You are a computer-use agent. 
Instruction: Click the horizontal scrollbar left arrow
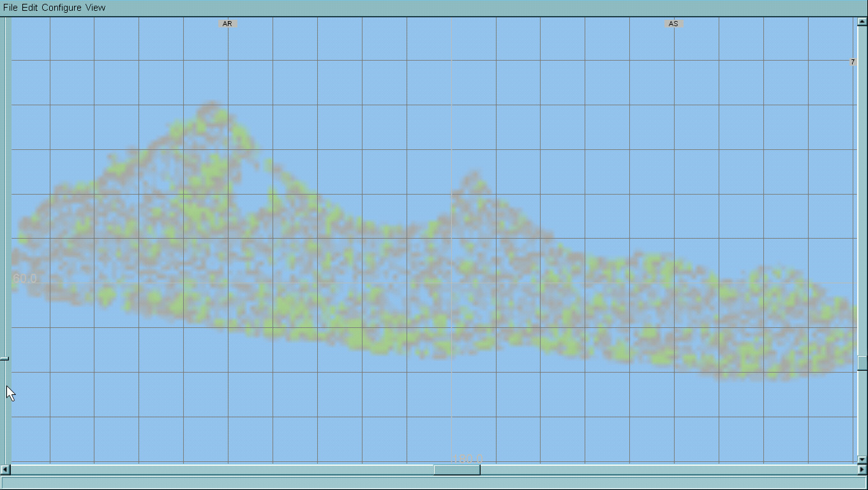[5, 470]
